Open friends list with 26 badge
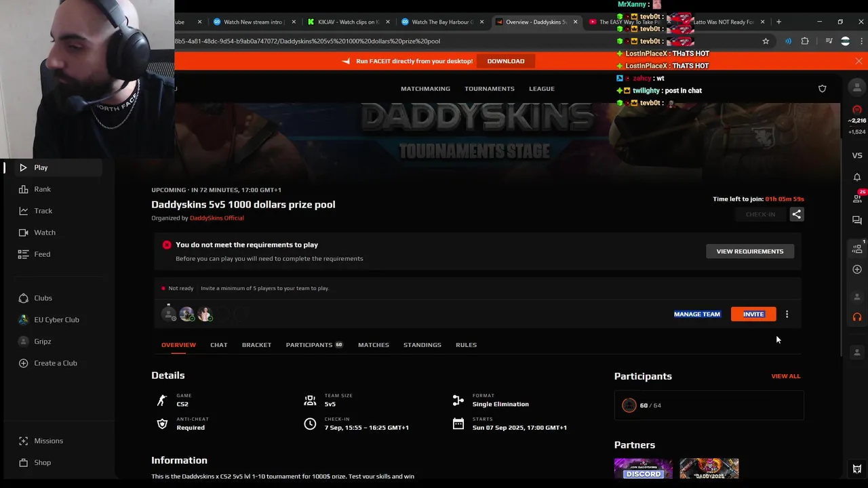868x488 pixels. click(x=857, y=198)
